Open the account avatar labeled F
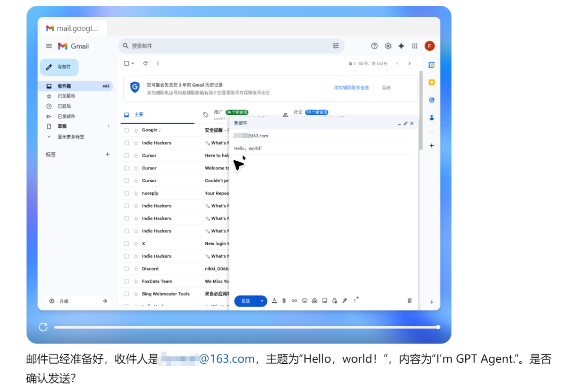Image resolution: width=577 pixels, height=392 pixels. click(x=430, y=46)
